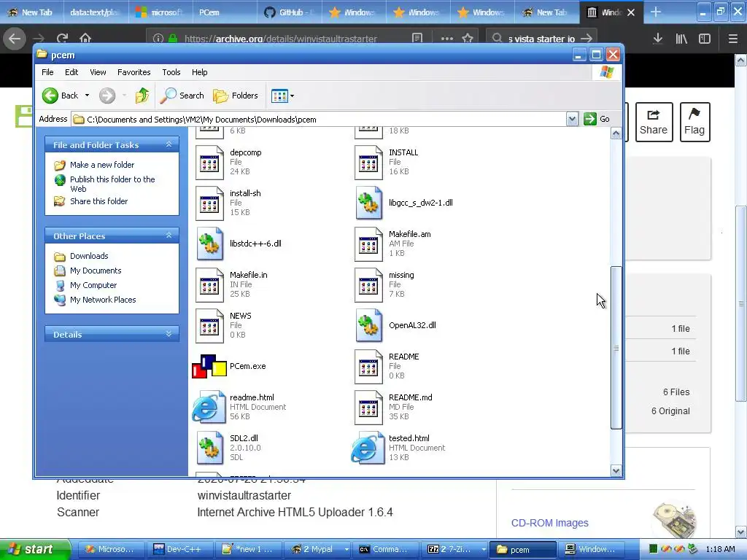This screenshot has width=747, height=560.
Task: Switch to the PCem browser tab
Action: (x=224, y=12)
